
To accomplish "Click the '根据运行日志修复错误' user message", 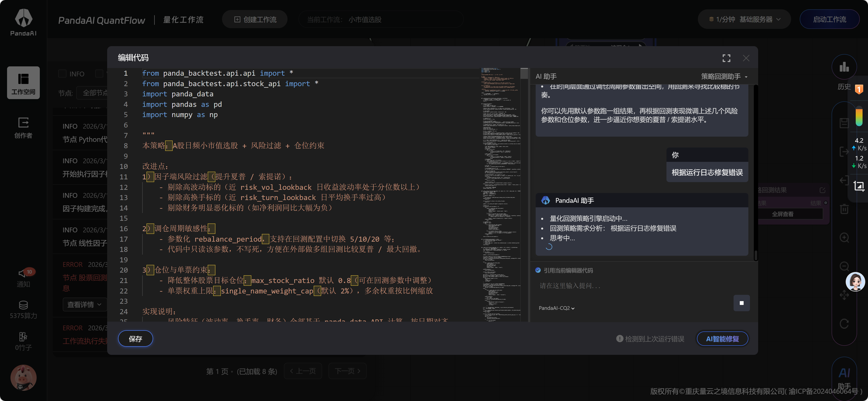I will click(707, 172).
